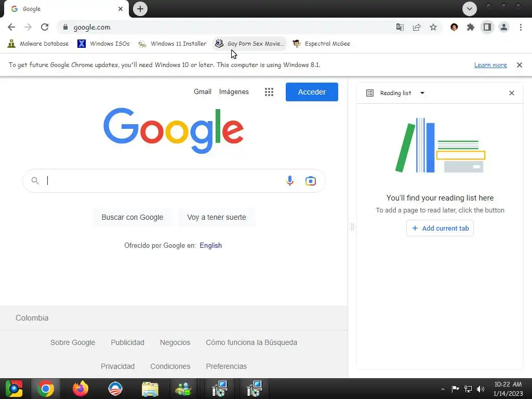
Task: Open the Windows ISOs bookmark
Action: (103, 44)
